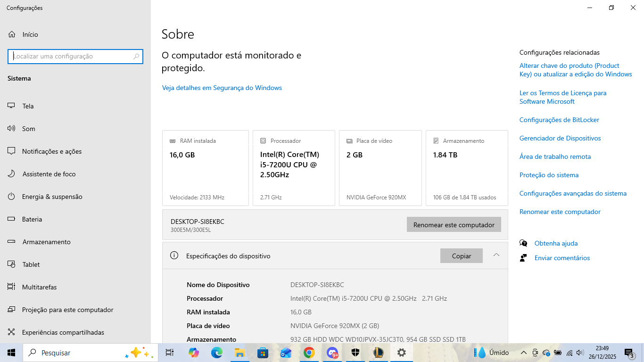Click the Processador i5-7200U card
This screenshot has width=644, height=362.
pyautogui.click(x=294, y=168)
